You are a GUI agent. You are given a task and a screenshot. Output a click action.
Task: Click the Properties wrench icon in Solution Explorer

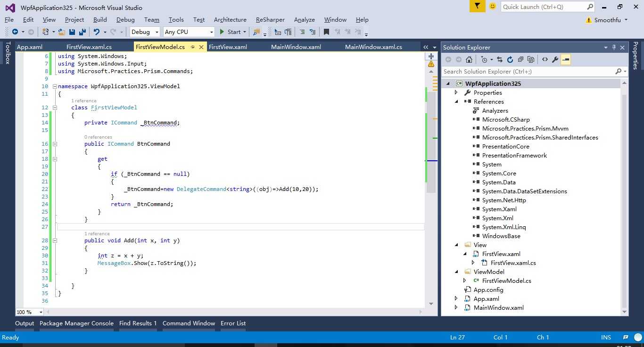tap(555, 59)
